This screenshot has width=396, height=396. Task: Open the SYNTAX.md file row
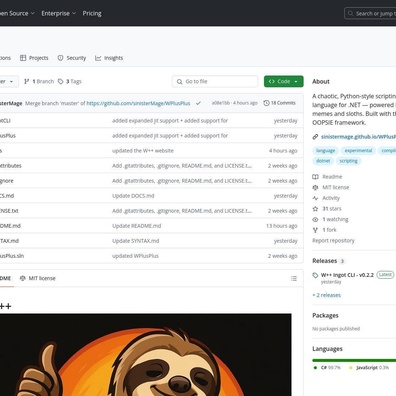[151, 241]
